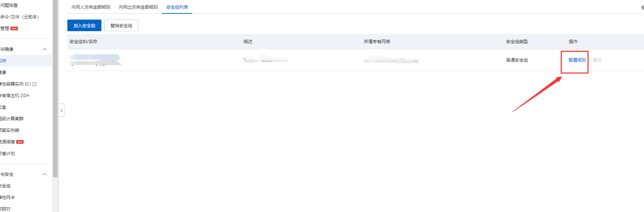
Task: Collapse the sidebar with the arrow handle
Action: tap(62, 110)
